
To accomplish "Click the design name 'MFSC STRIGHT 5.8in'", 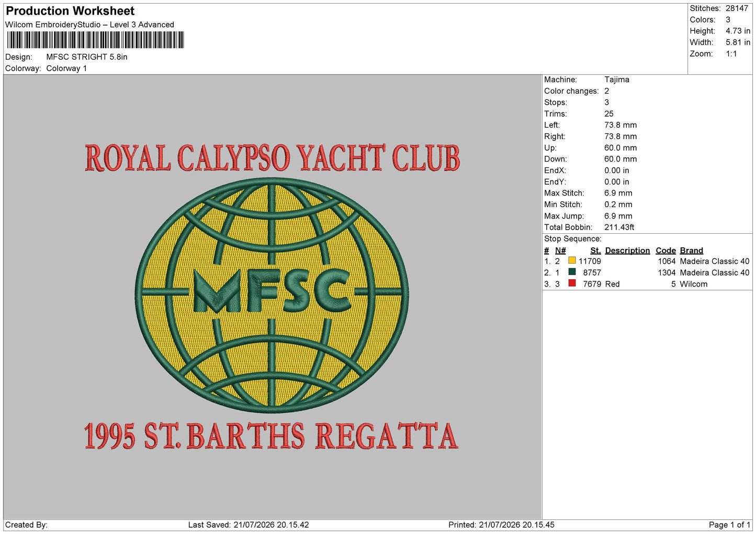I will [87, 57].
